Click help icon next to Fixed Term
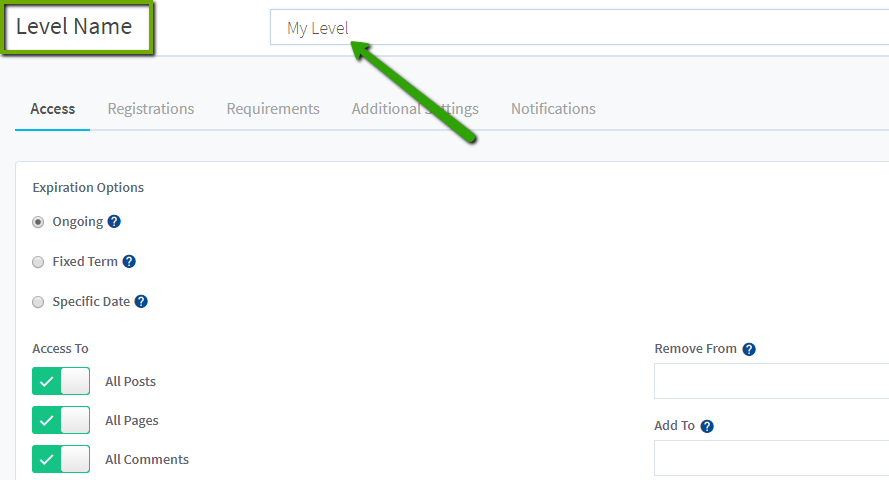This screenshot has height=480, width=889. (129, 262)
